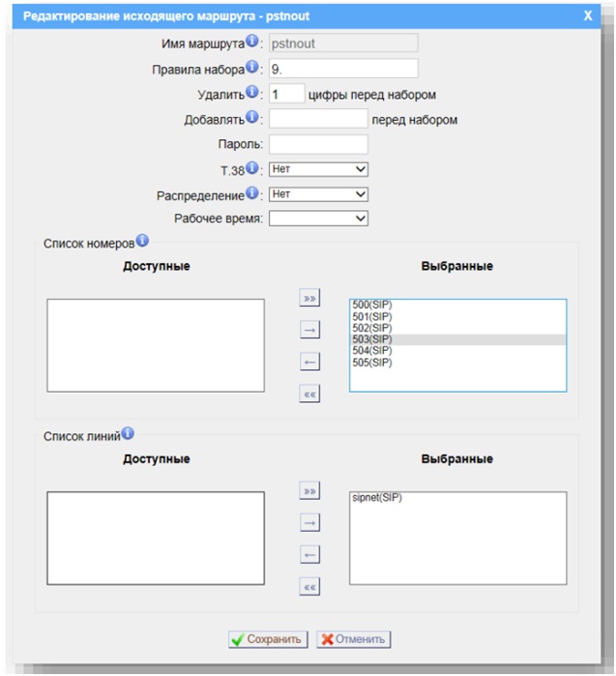This screenshot has height=676, width=616.
Task: Click info icon beside Распределение label
Action: tap(251, 193)
